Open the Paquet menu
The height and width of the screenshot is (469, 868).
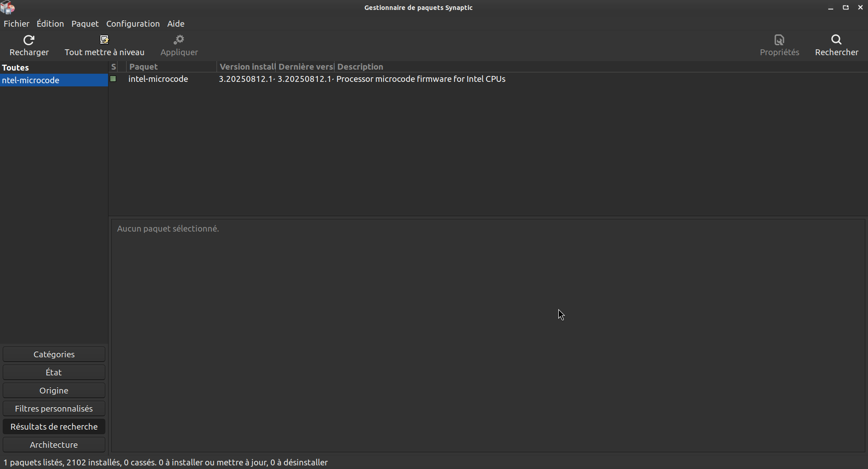click(85, 24)
